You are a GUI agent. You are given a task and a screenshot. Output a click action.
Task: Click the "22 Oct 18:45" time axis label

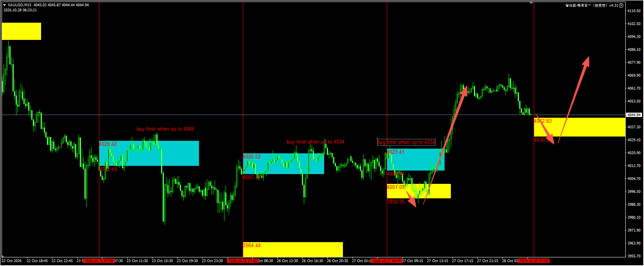click(37, 261)
